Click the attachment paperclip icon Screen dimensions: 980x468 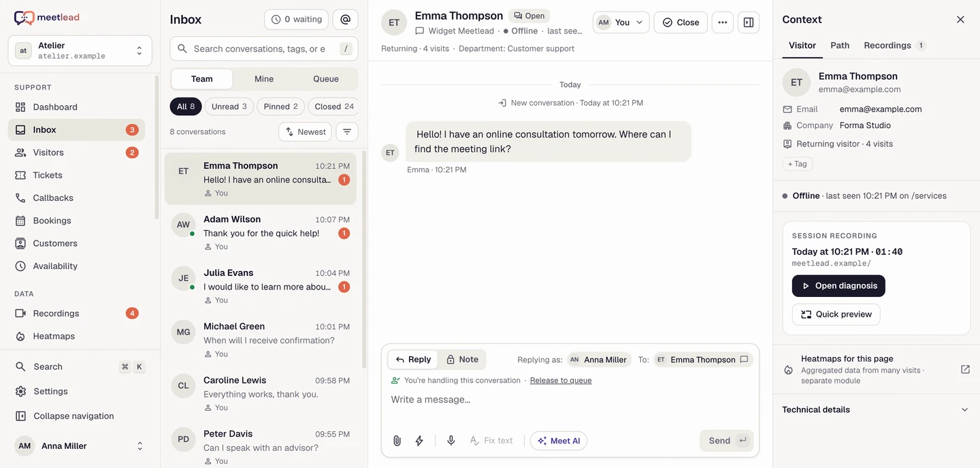[397, 441]
